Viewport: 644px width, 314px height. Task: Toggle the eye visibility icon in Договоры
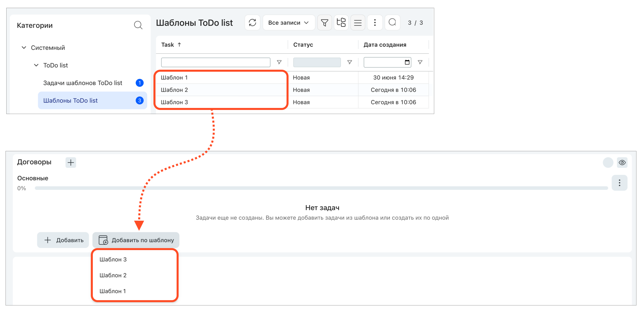(x=622, y=163)
